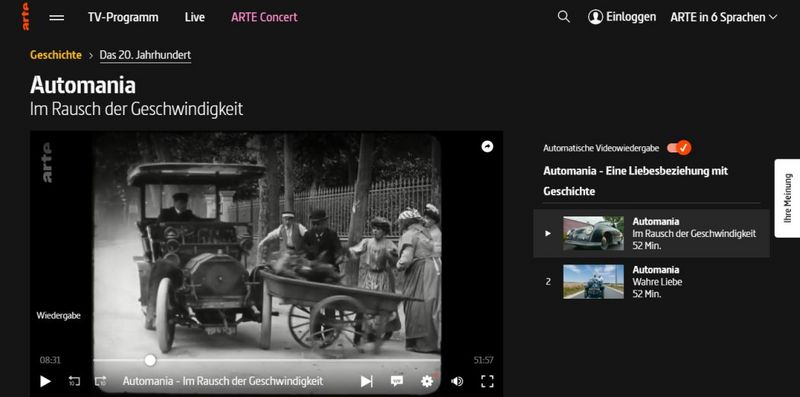The image size is (800, 397).
Task: Mute the video volume
Action: [x=457, y=381]
